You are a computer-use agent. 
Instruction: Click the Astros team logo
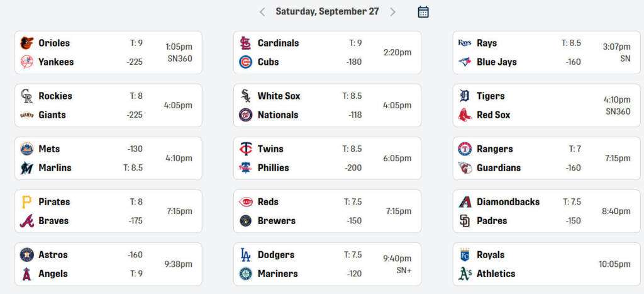[26, 254]
